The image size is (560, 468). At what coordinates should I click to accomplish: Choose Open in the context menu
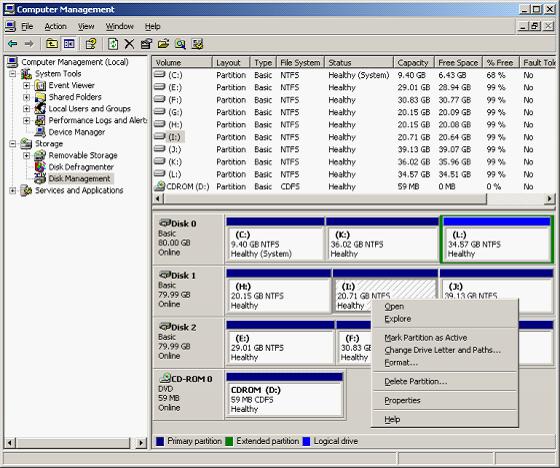(x=445, y=307)
